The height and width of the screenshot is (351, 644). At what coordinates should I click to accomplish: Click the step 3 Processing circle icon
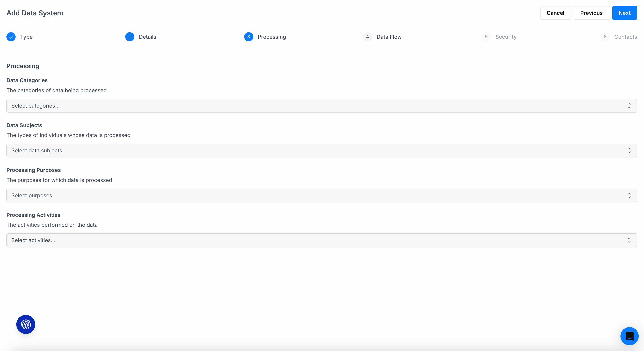pos(249,37)
